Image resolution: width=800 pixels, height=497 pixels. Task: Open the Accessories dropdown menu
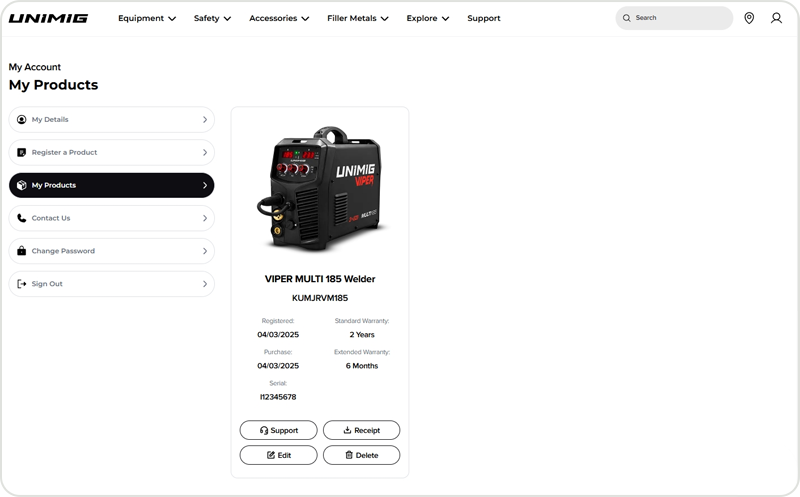coord(278,18)
